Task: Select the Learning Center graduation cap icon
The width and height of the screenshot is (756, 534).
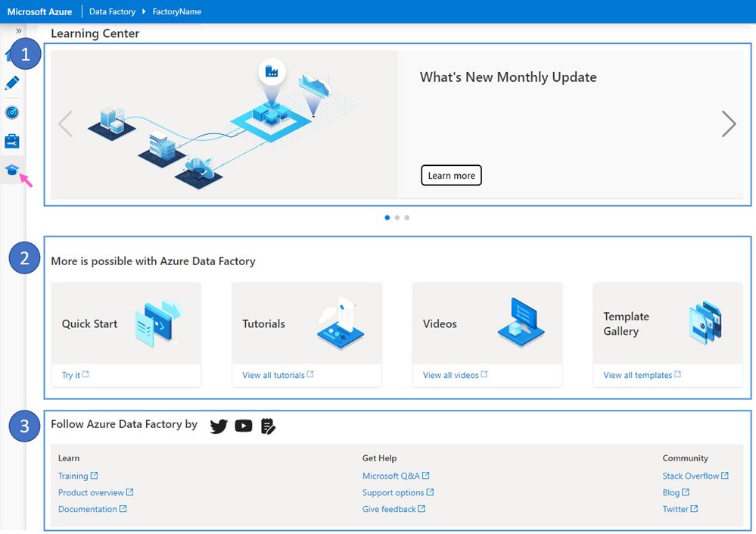Action: point(13,170)
